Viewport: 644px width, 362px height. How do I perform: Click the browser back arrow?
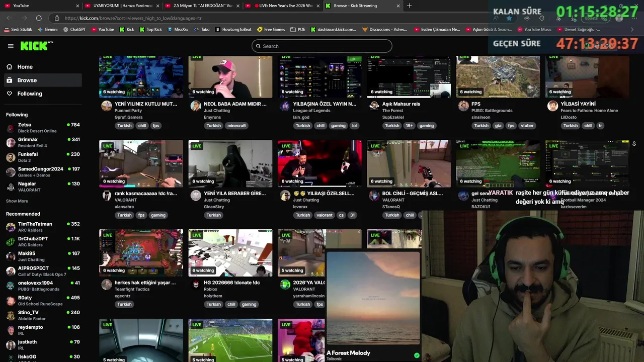click(9, 18)
